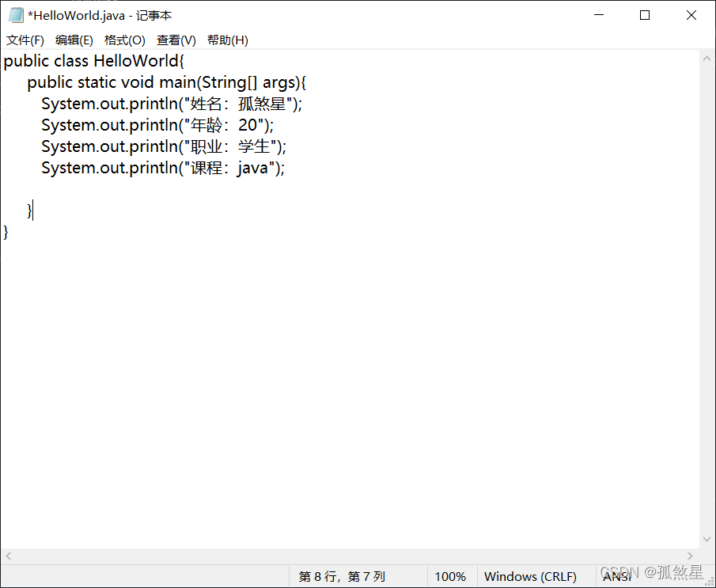716x588 pixels.
Task: Close the Notepad window
Action: click(x=691, y=15)
